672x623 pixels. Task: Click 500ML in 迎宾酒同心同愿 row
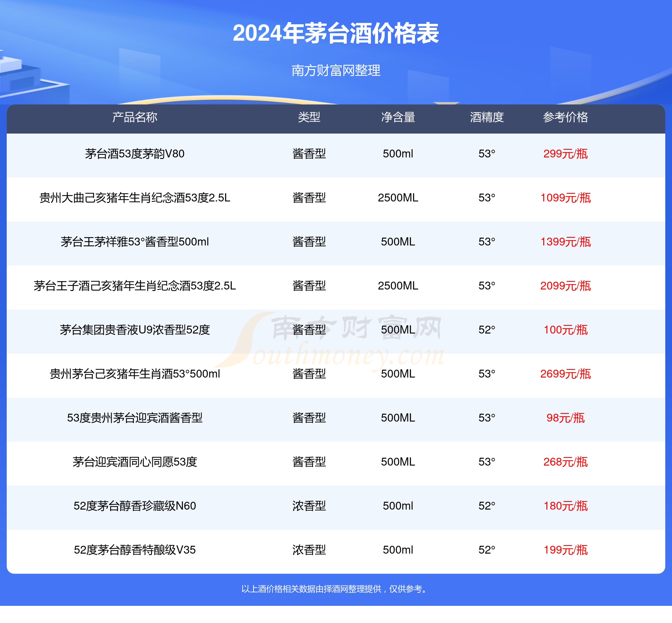point(398,462)
